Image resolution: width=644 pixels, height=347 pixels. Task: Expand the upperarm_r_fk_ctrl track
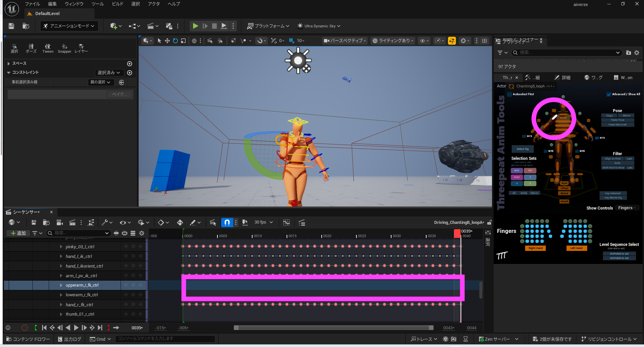click(x=61, y=285)
